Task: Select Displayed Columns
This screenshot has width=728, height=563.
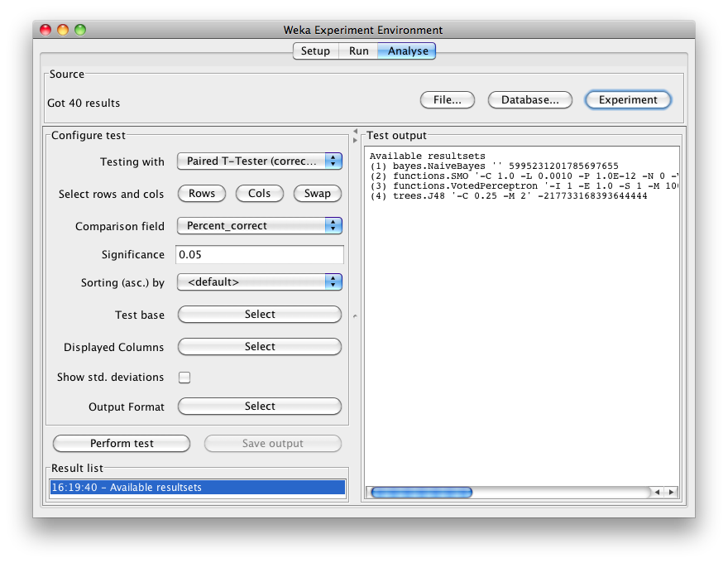Action: [x=260, y=347]
